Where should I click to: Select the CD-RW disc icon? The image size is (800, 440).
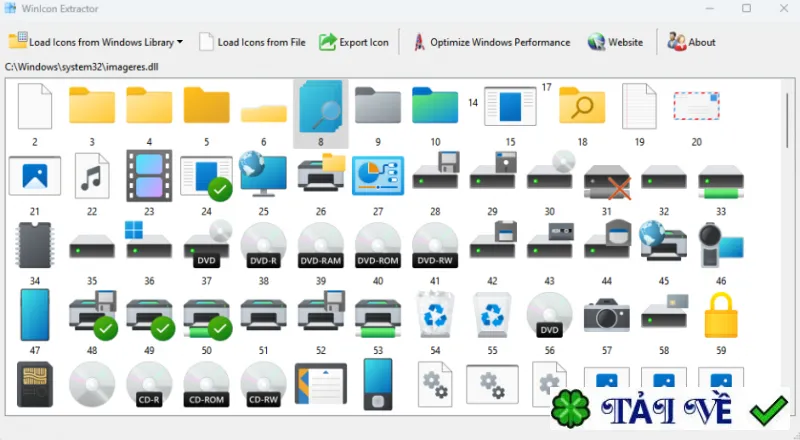(264, 384)
